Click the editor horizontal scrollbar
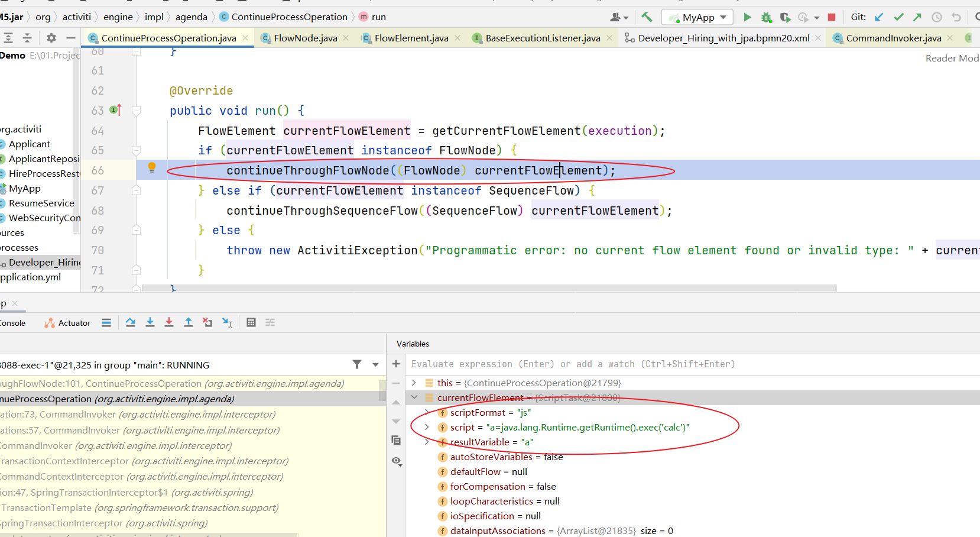 tap(489, 288)
